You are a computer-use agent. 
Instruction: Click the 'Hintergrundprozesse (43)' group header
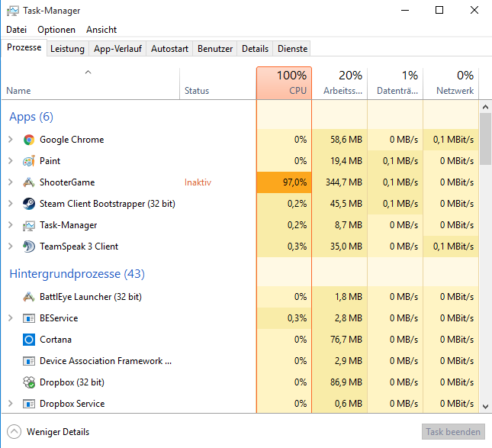click(x=77, y=274)
